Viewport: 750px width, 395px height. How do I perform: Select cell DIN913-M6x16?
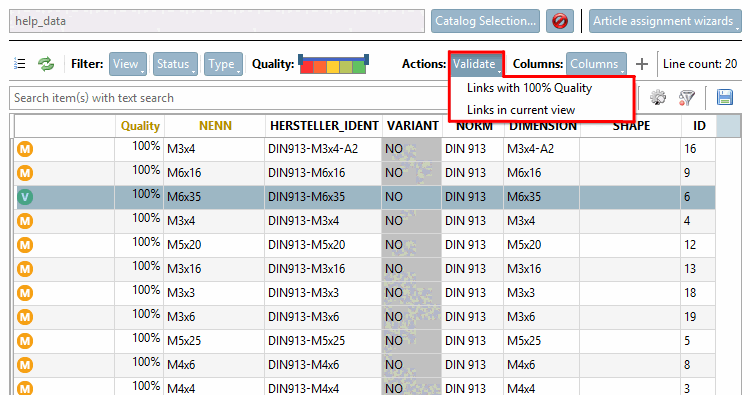323,173
